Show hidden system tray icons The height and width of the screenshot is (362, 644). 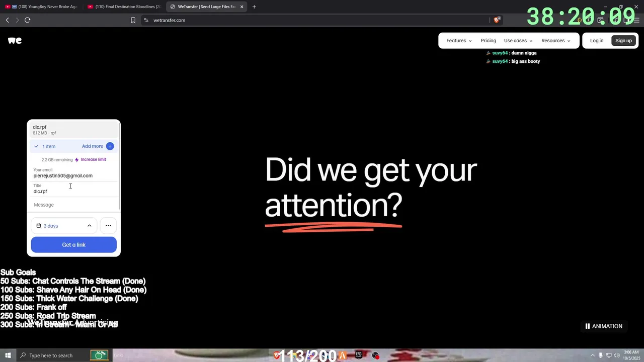coord(592,355)
